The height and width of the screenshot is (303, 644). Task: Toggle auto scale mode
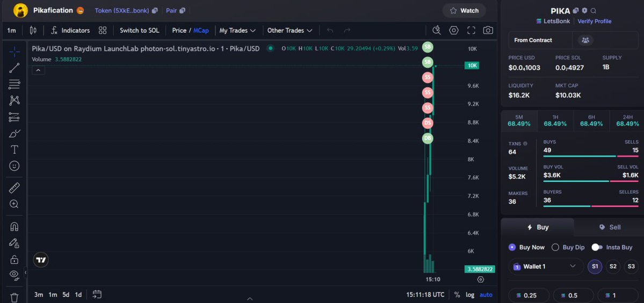click(x=486, y=294)
